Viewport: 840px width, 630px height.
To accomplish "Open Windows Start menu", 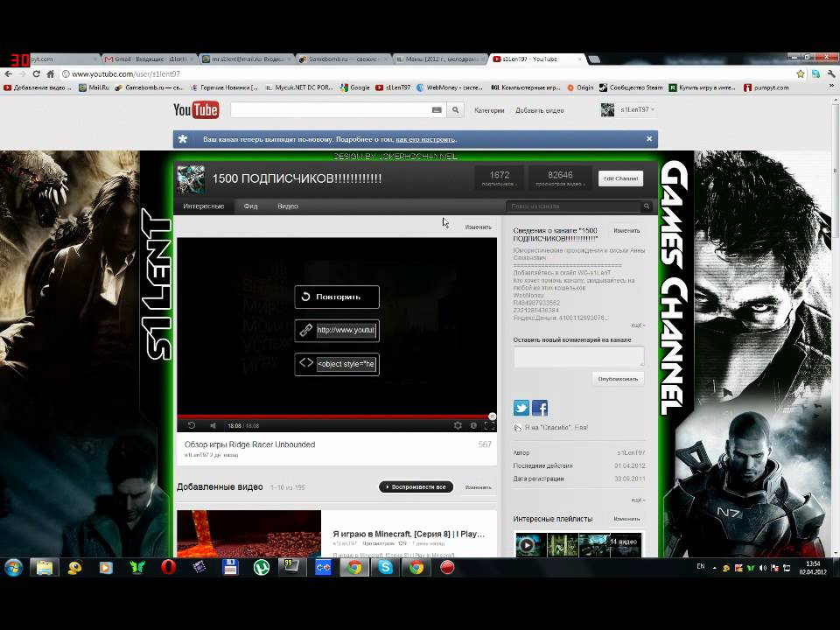I will coord(13,567).
